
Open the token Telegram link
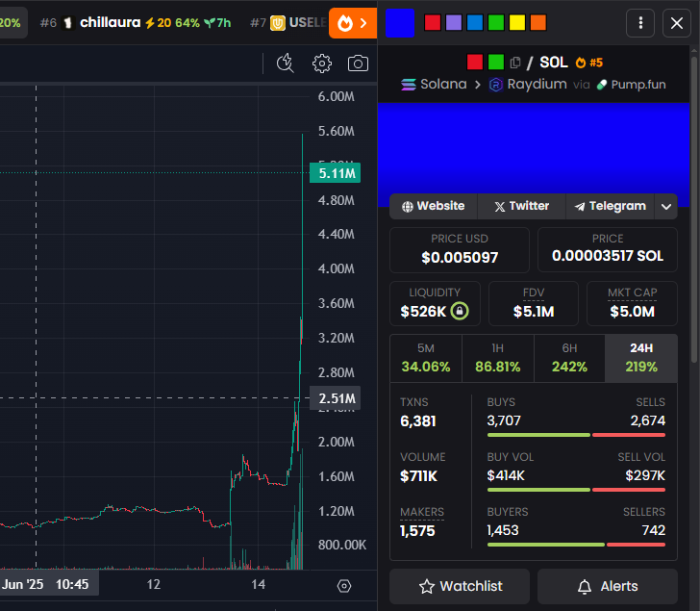tap(610, 206)
